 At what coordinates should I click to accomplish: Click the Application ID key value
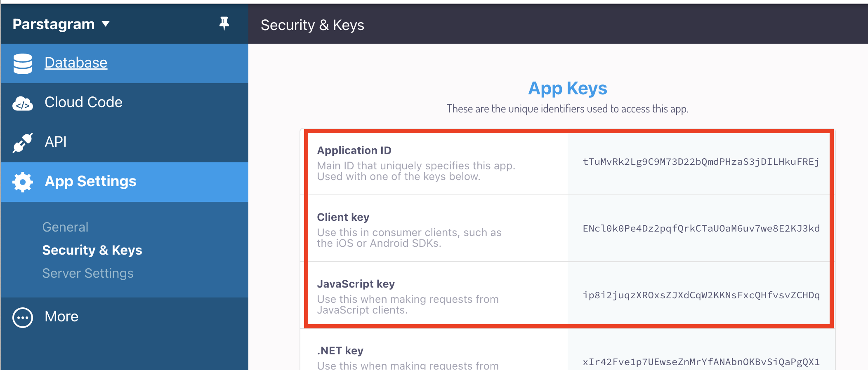(701, 162)
